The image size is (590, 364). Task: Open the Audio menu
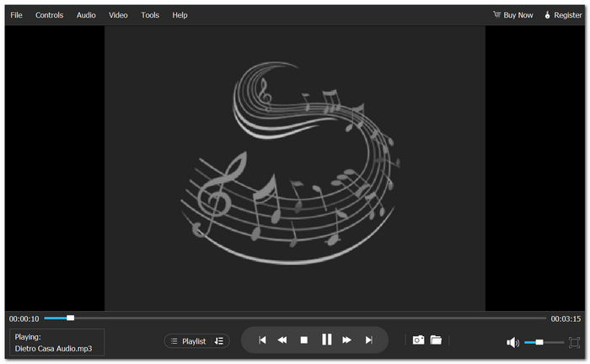tap(86, 15)
